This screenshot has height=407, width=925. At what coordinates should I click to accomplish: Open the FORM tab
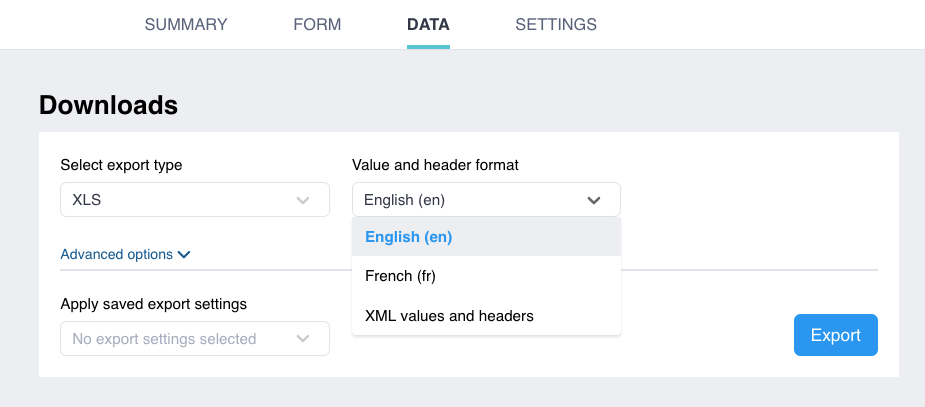coord(317,24)
